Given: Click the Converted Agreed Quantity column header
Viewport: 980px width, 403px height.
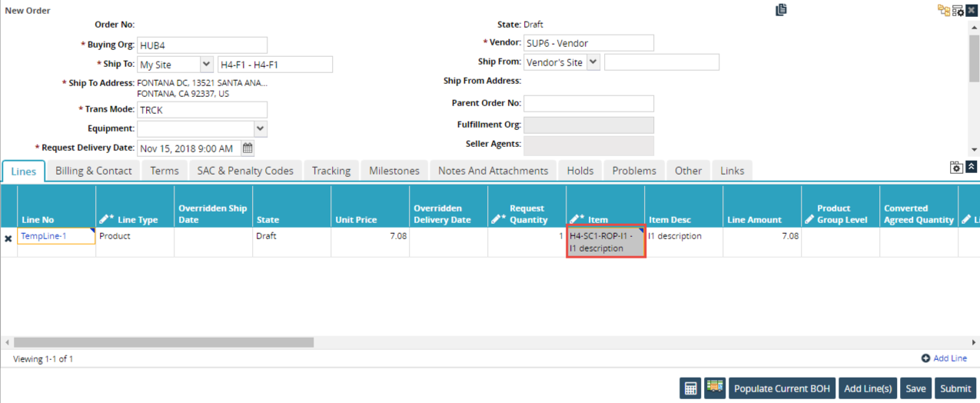Looking at the screenshot, I should (x=919, y=206).
